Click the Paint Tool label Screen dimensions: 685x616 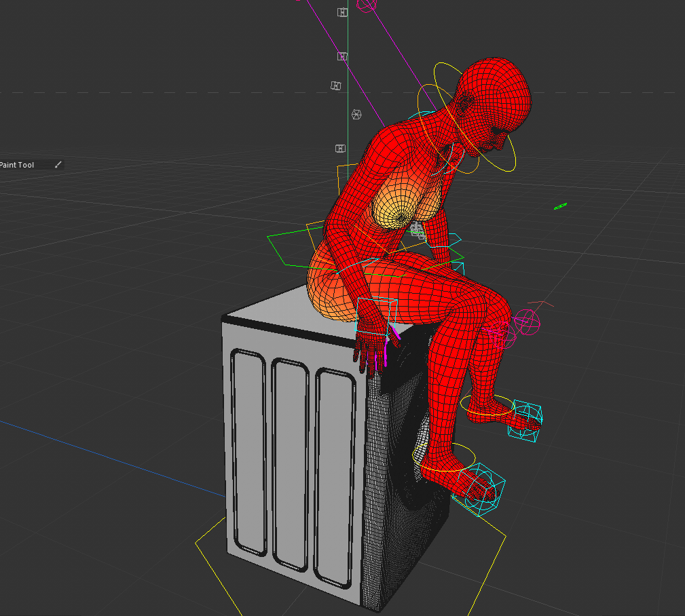[x=16, y=165]
